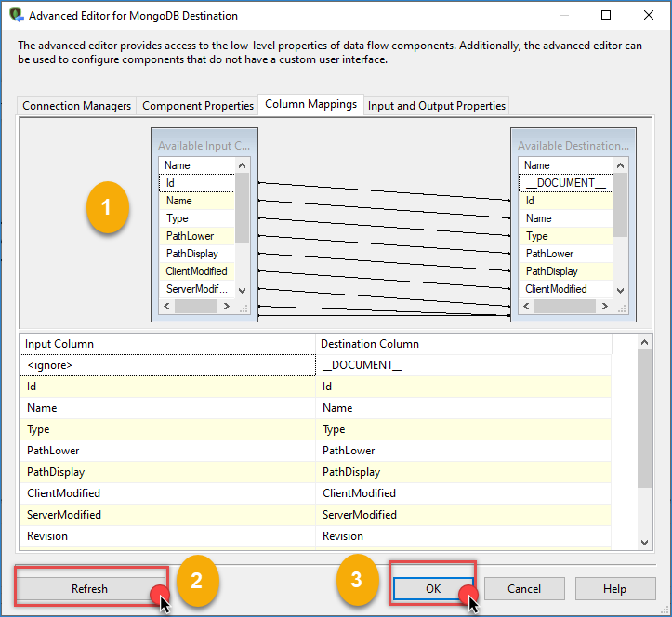672x617 pixels.
Task: Select __DOCUMENT__ in Available Destination list
Action: click(x=566, y=183)
